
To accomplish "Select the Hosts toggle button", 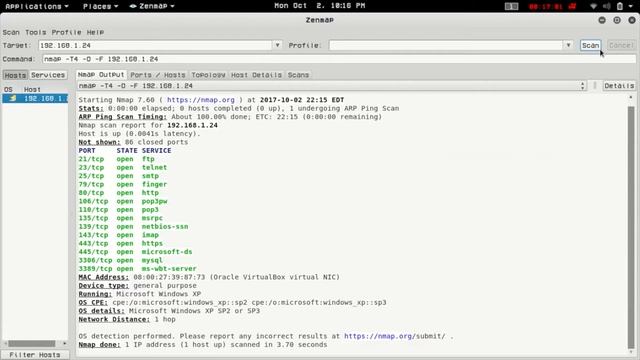I will (x=16, y=75).
